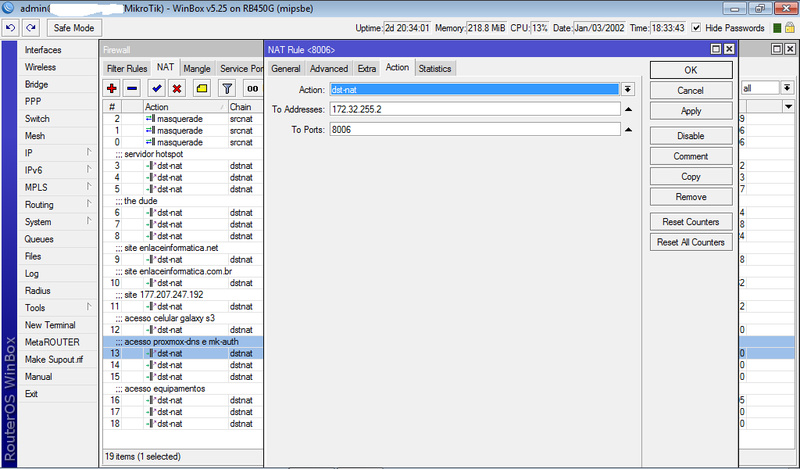Open the Mangle tab
The image size is (800, 469).
point(196,68)
